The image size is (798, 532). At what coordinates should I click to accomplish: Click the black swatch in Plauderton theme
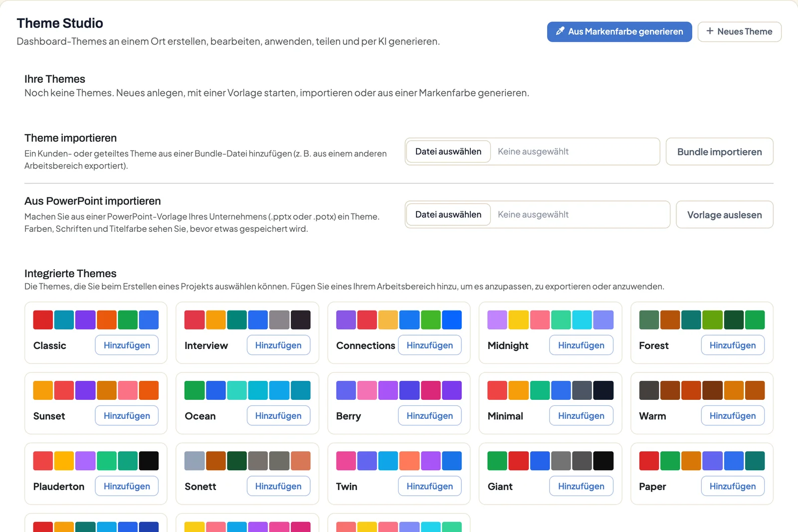pos(149,461)
